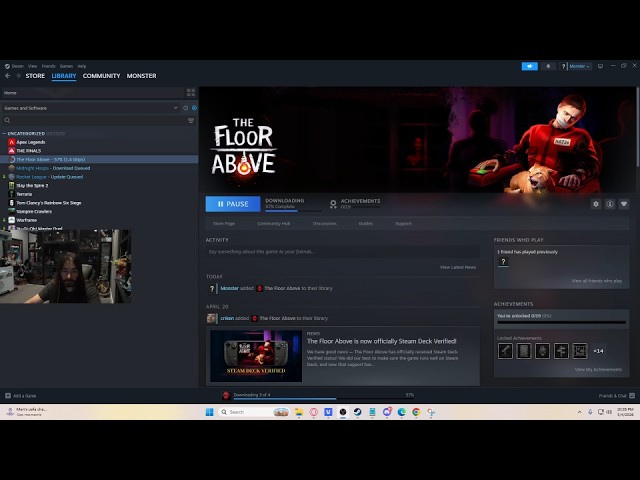Switch library to grid collections view
Screen dimensions: 640x480
(x=191, y=93)
